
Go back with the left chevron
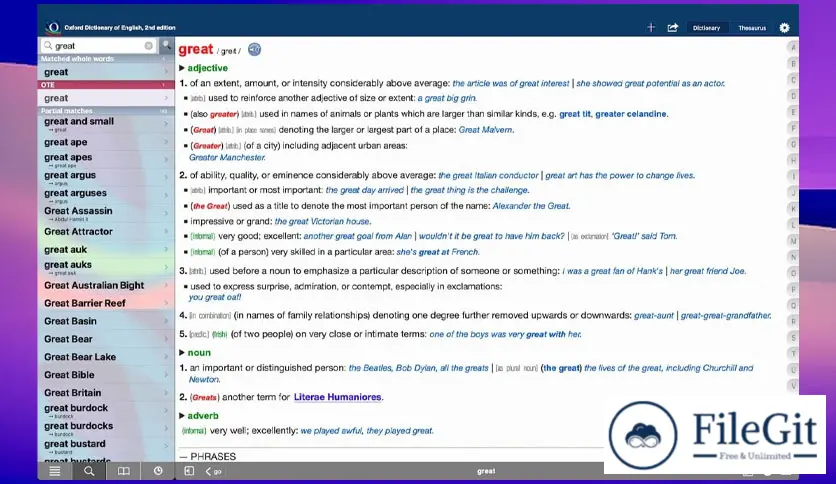[208, 471]
